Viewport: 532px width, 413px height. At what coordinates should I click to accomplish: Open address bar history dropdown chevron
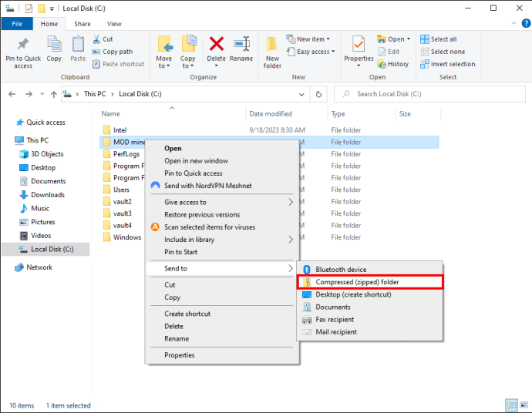(x=301, y=94)
